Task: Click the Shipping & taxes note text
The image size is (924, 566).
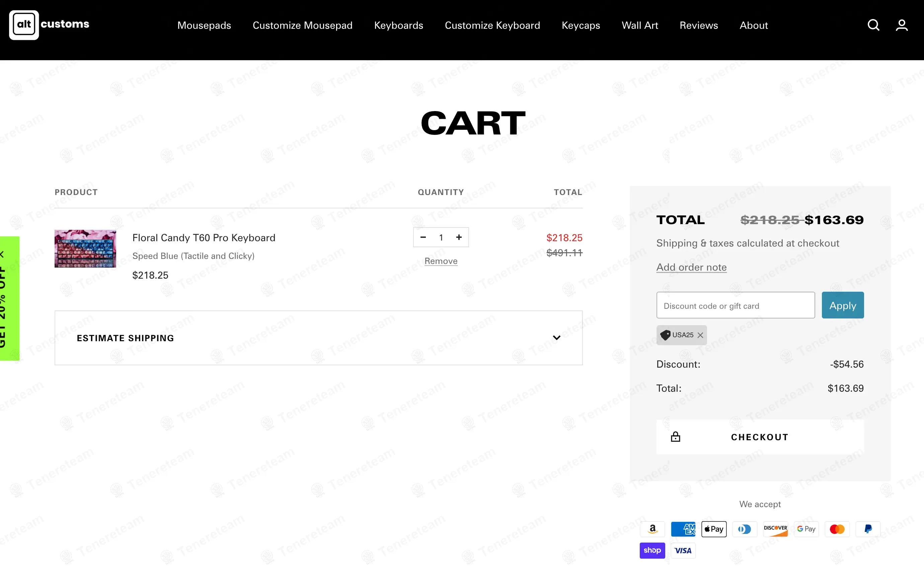Action: coord(747,243)
